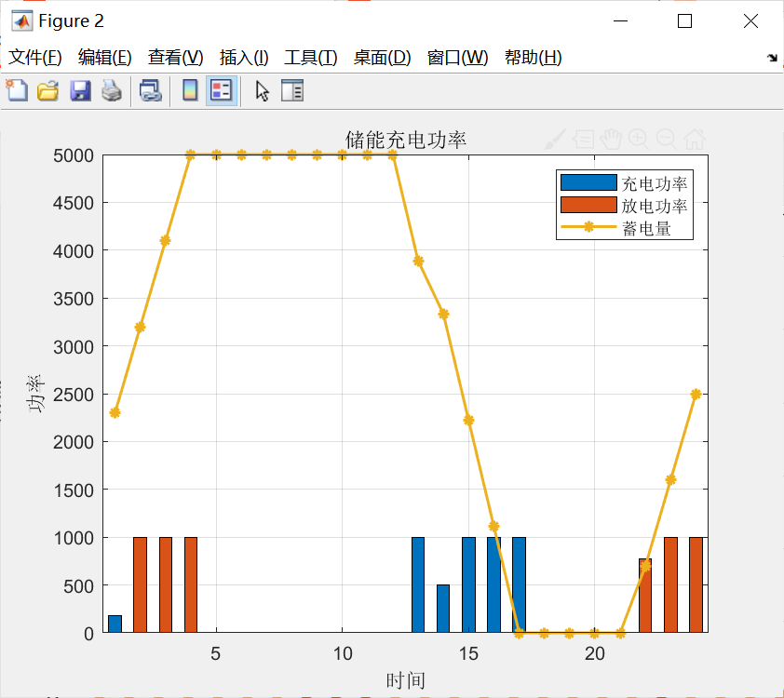Enable the Zoom In axes tool
The image size is (784, 698).
click(x=638, y=140)
